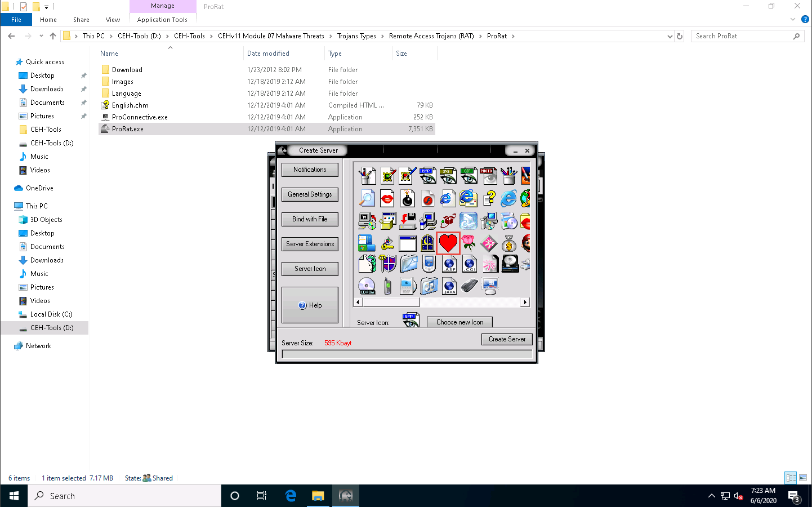The height and width of the screenshot is (507, 812).
Task: Select the PHOTO eye file icon
Action: pyautogui.click(x=489, y=176)
